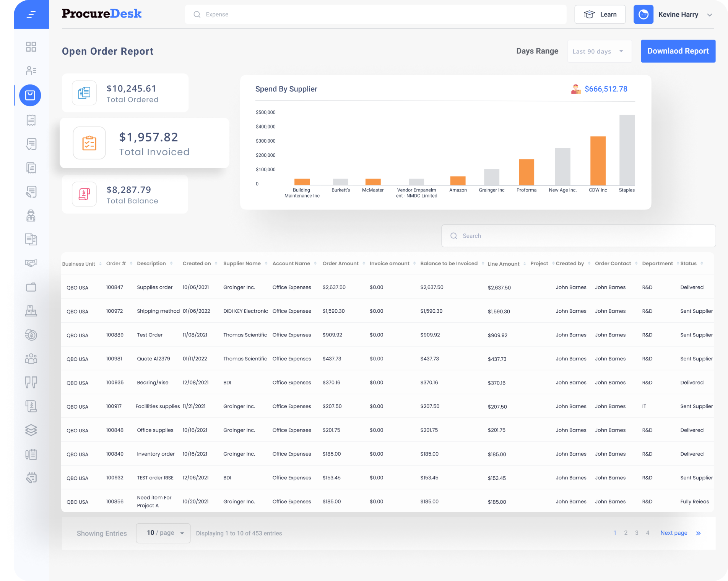Click the Downlaod Report button
Screen dimensions: 728x581
(678, 51)
